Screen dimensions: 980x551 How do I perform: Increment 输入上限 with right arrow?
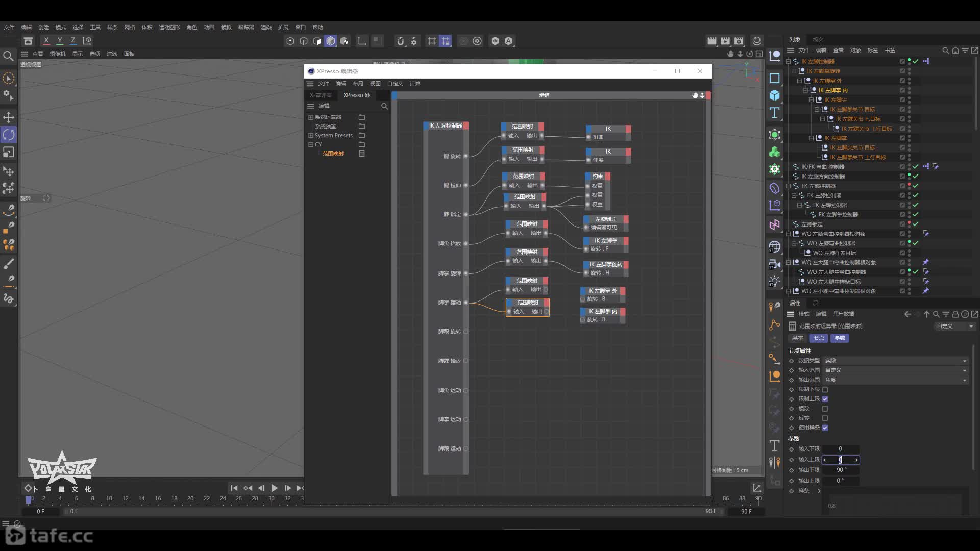(x=856, y=460)
